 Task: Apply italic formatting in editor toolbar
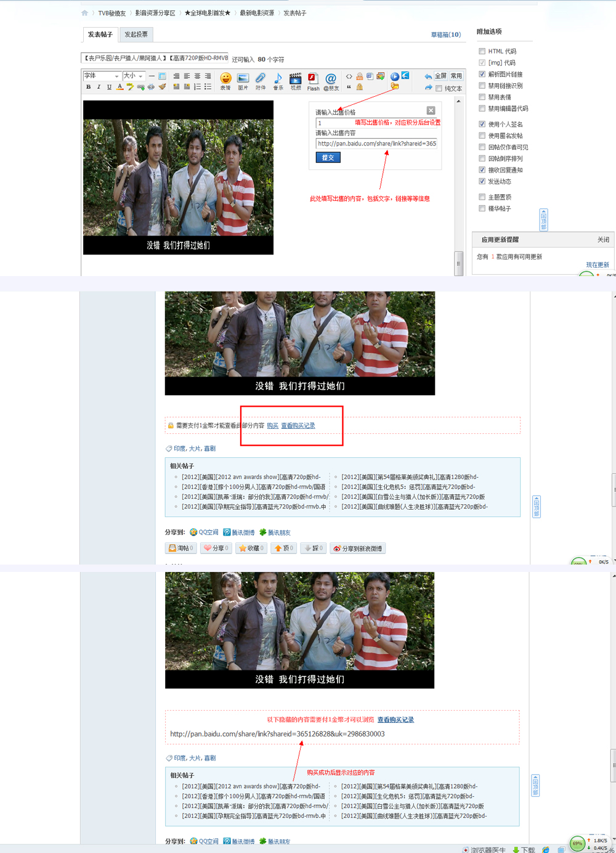99,87
